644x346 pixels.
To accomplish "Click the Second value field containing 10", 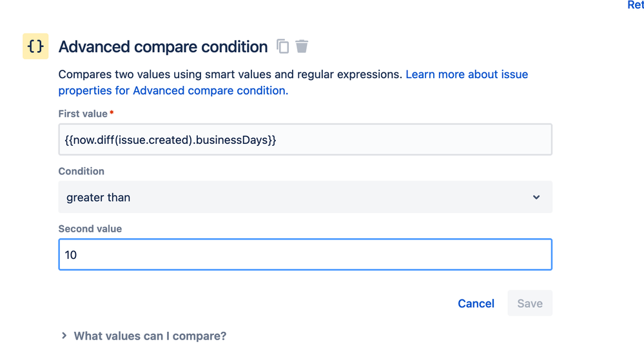I will tap(305, 255).
